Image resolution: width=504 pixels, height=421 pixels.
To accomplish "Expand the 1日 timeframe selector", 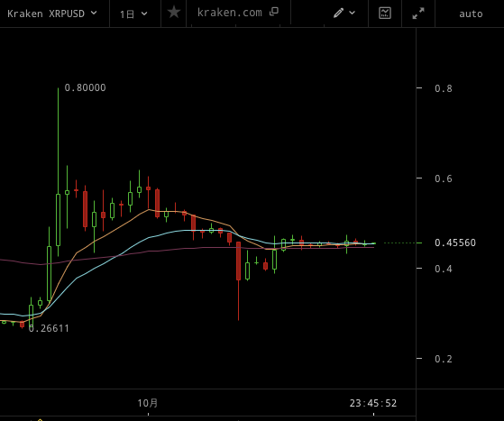I will (x=133, y=14).
